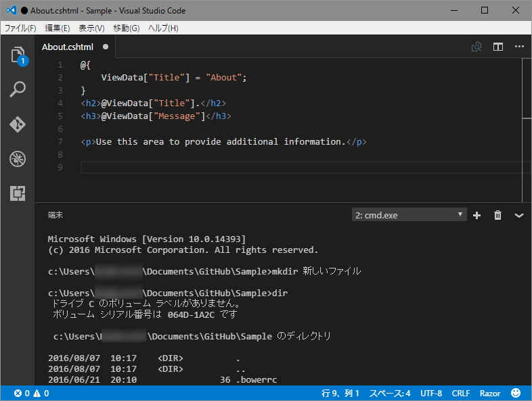
Task: Open the terminal selector '2: cmd.exe' dropdown
Action: click(409, 215)
